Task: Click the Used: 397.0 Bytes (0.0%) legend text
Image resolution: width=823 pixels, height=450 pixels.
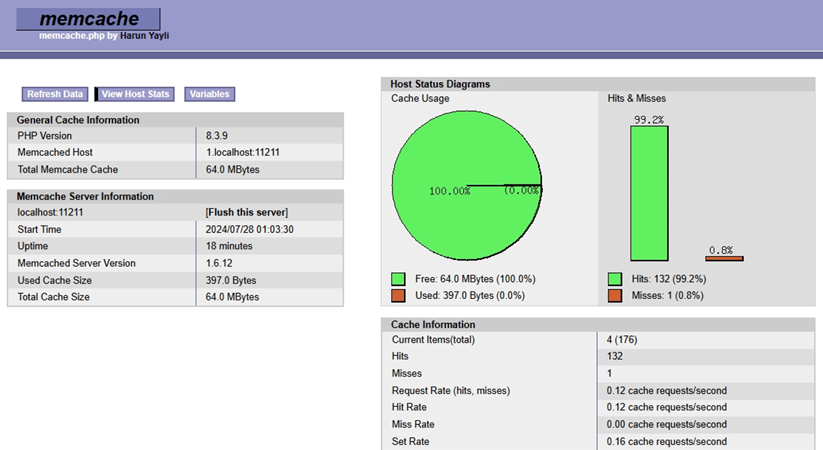Action: click(470, 296)
